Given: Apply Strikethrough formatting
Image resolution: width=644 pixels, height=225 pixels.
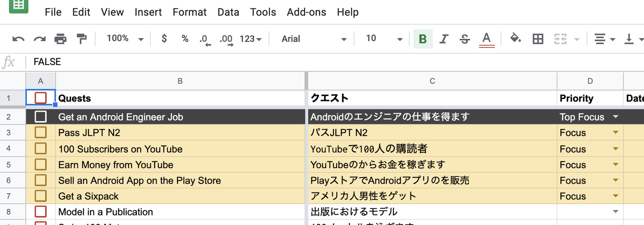Looking at the screenshot, I should coord(465,39).
